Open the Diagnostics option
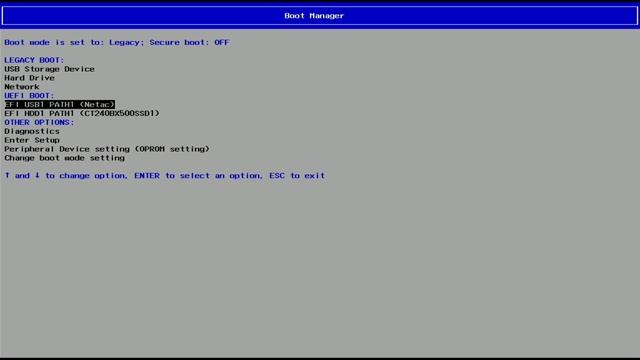The height and width of the screenshot is (360, 640). (32, 131)
